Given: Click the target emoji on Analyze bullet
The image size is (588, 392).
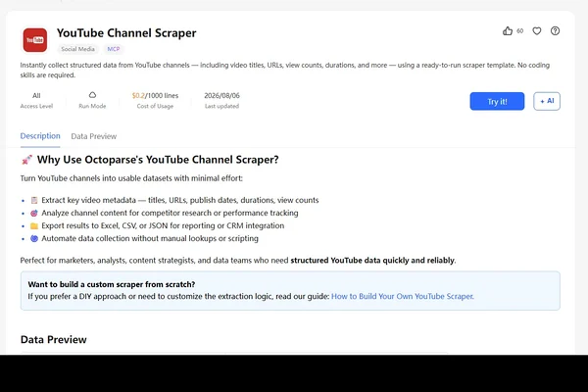Looking at the screenshot, I should (x=34, y=214).
